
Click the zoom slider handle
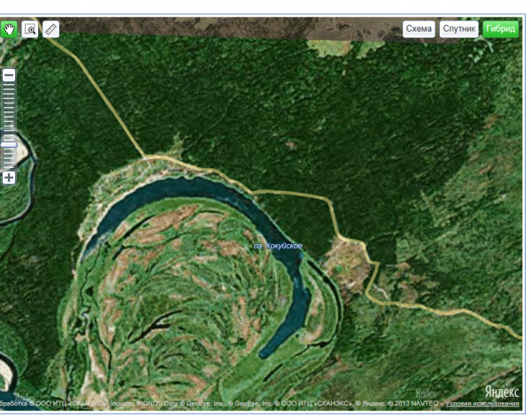click(9, 144)
